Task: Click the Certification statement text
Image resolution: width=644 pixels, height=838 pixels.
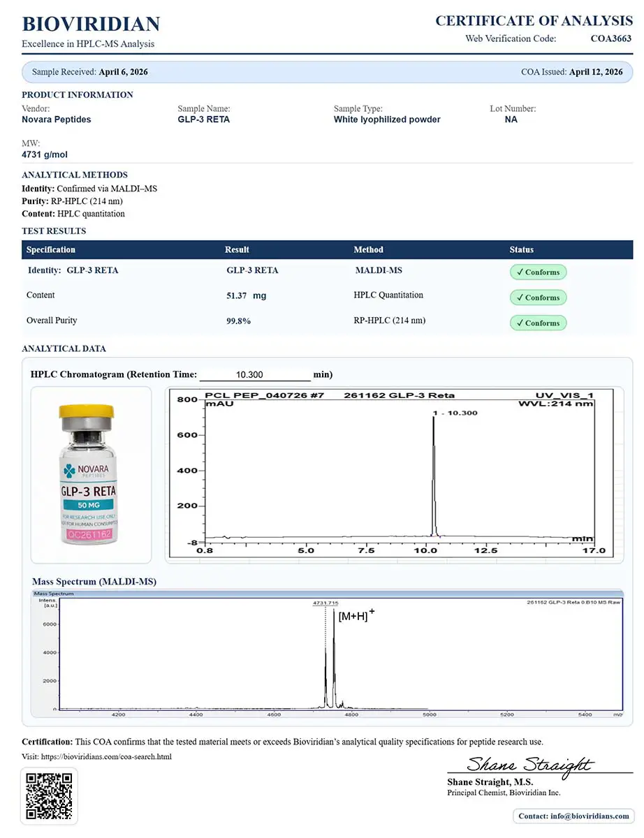Action: tap(282, 742)
